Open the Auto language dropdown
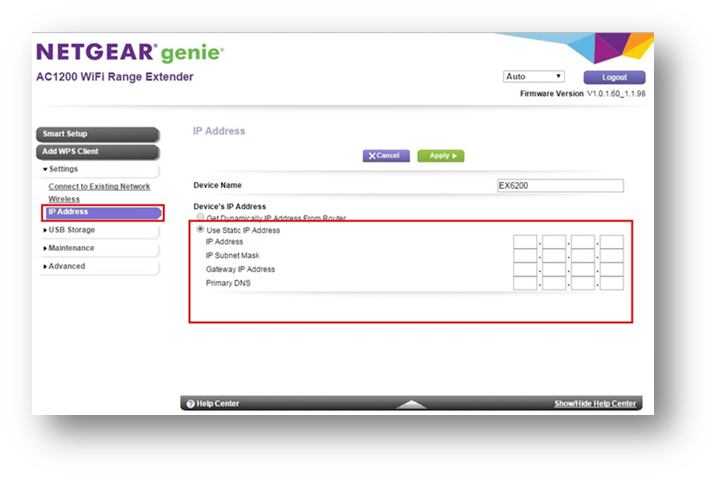 533,77
